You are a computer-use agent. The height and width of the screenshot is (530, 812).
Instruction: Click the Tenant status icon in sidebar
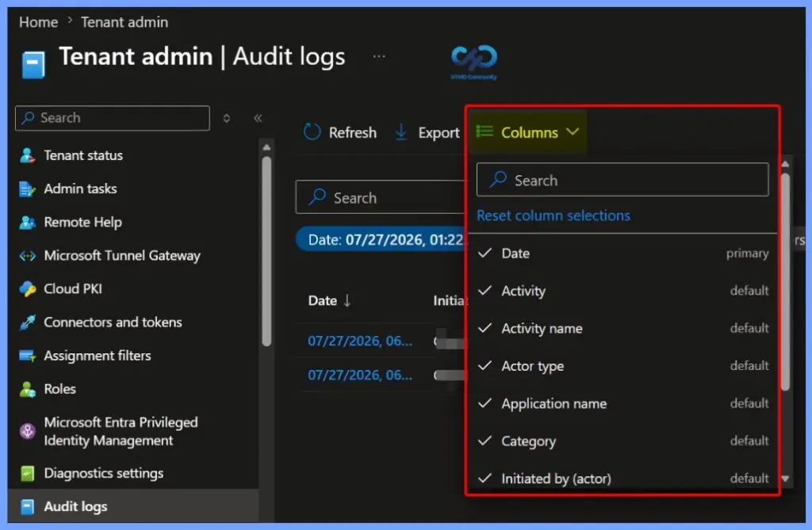(27, 155)
